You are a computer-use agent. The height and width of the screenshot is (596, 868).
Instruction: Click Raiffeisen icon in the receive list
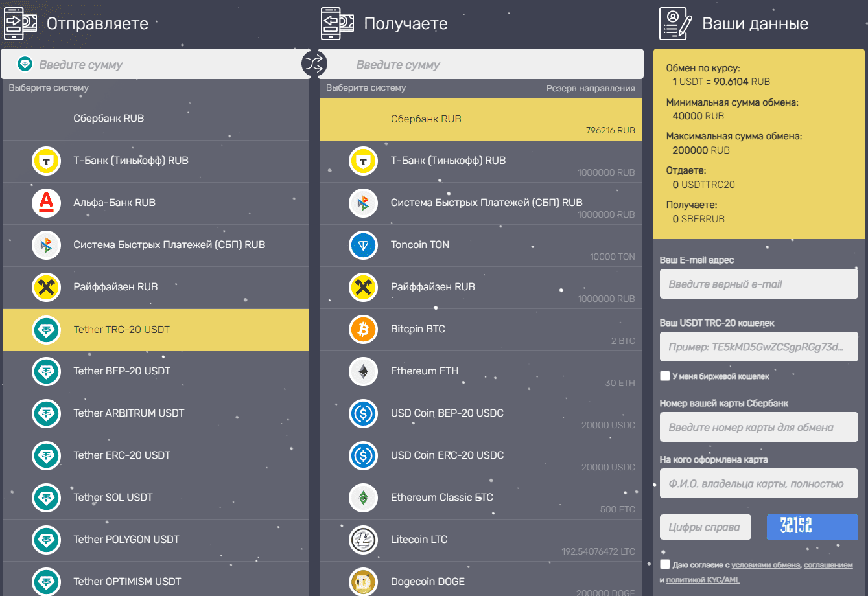pyautogui.click(x=363, y=287)
